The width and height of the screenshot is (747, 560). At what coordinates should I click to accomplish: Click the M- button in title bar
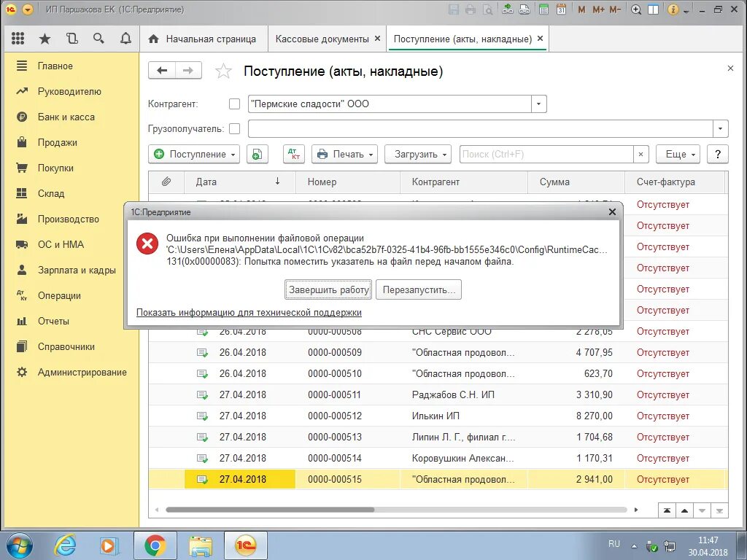click(x=615, y=9)
